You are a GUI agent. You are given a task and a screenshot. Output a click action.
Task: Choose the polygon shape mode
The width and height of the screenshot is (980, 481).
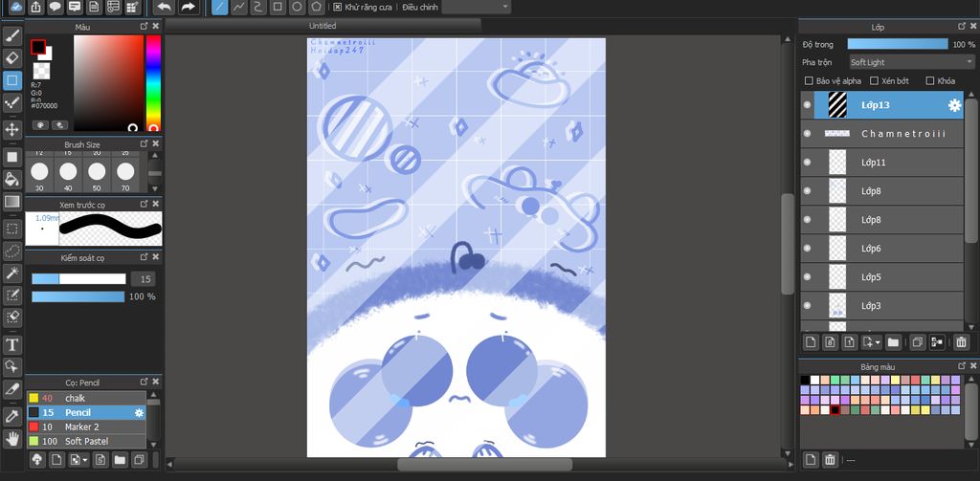click(x=318, y=7)
